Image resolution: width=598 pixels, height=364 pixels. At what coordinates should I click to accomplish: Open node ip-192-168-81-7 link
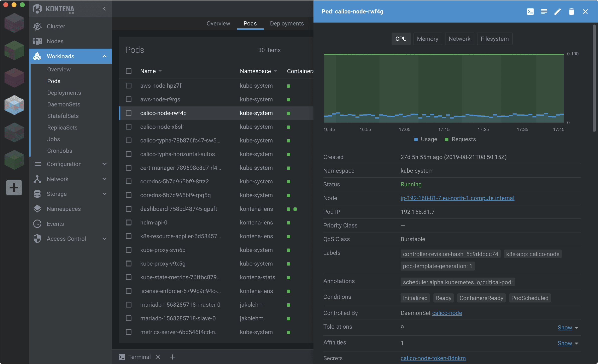[x=457, y=198]
